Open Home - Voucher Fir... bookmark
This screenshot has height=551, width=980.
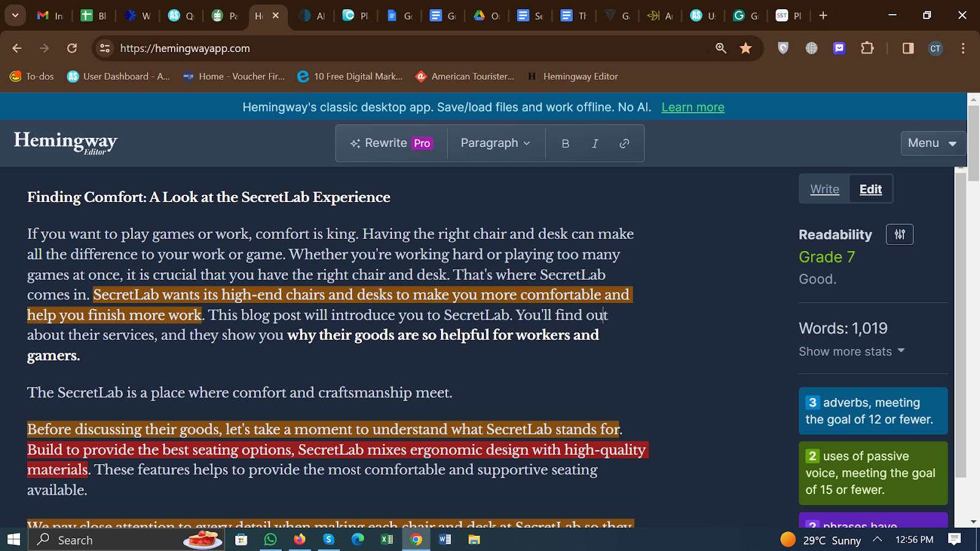(234, 77)
